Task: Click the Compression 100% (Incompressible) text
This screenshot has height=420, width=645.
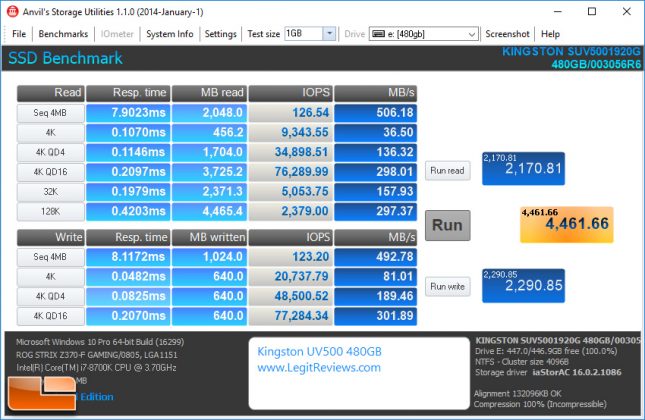Action: [540, 404]
